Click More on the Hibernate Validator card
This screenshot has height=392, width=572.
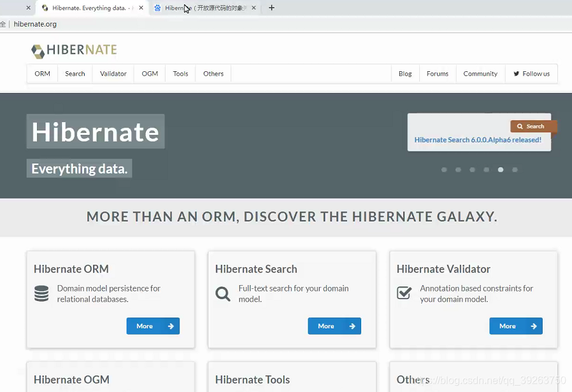pos(516,326)
